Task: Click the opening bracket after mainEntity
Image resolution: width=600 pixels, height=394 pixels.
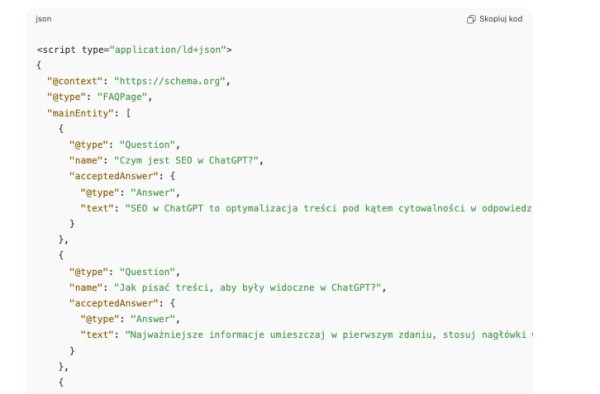Action: pos(128,113)
